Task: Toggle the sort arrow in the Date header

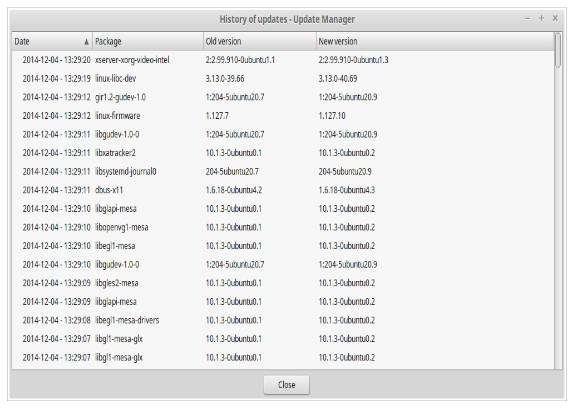Action: pos(86,42)
